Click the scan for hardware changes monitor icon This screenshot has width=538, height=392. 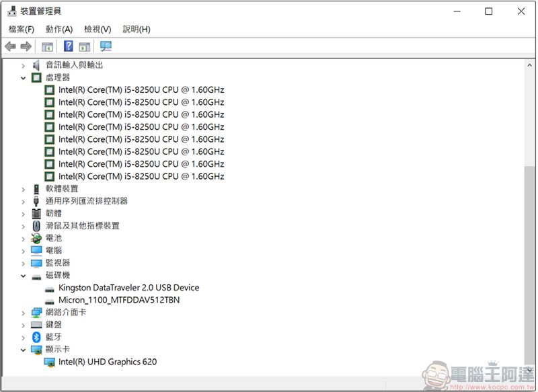[106, 46]
